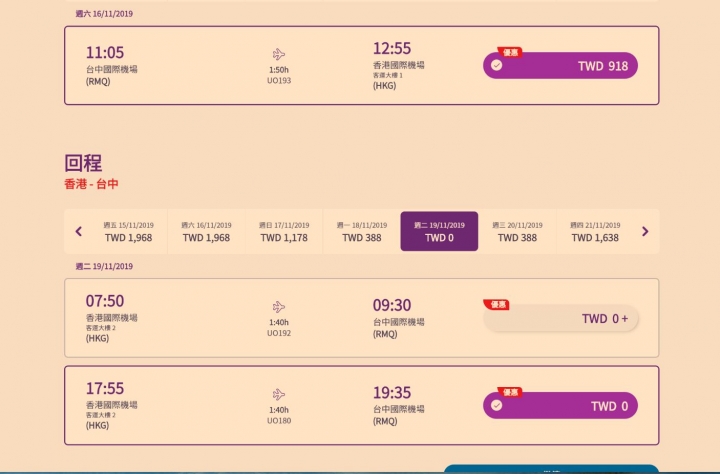Click the blue button at page bottom
The image size is (720, 474).
tap(551, 469)
